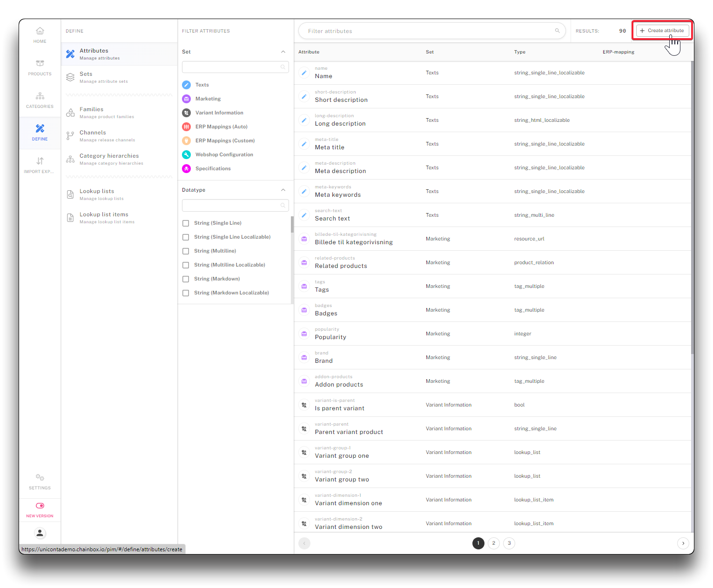The height and width of the screenshot is (588, 713).
Task: Click the Create attribute button
Action: (x=662, y=31)
